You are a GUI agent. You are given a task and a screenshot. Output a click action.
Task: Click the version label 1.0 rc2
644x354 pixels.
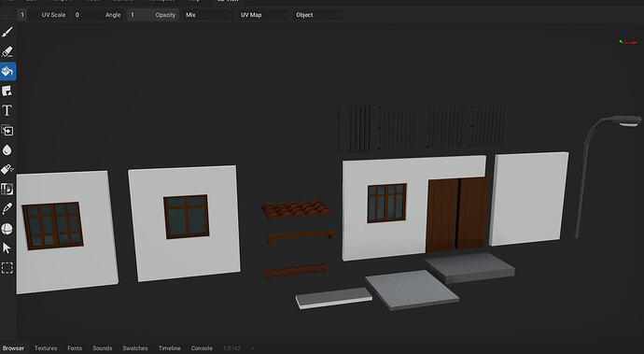[232, 348]
